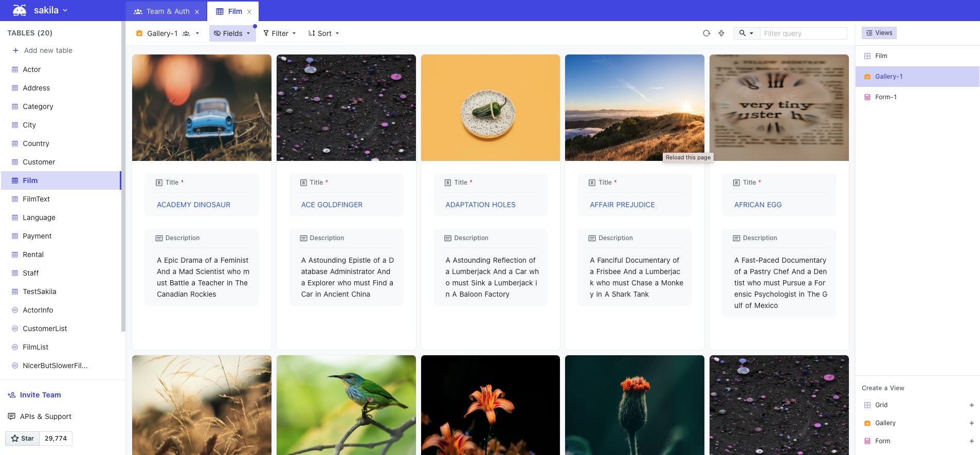Select the Gallery-1 view in Views panel
This screenshot has height=455, width=980.
click(x=917, y=77)
